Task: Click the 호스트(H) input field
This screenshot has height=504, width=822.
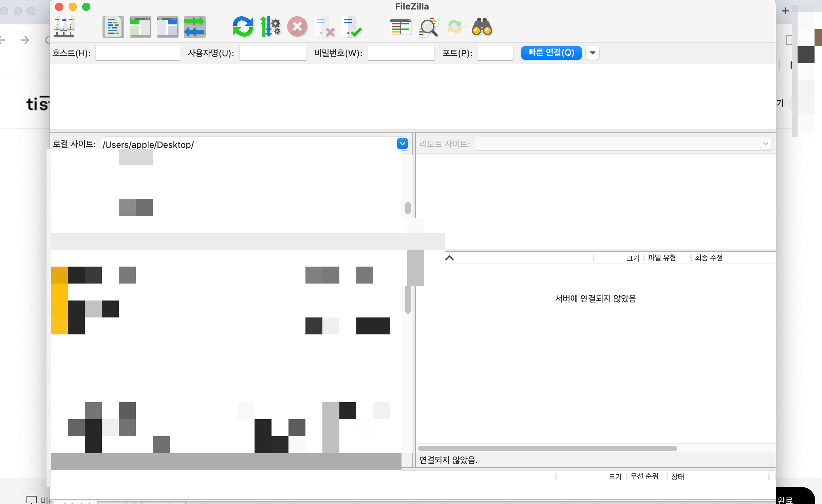Action: [137, 53]
